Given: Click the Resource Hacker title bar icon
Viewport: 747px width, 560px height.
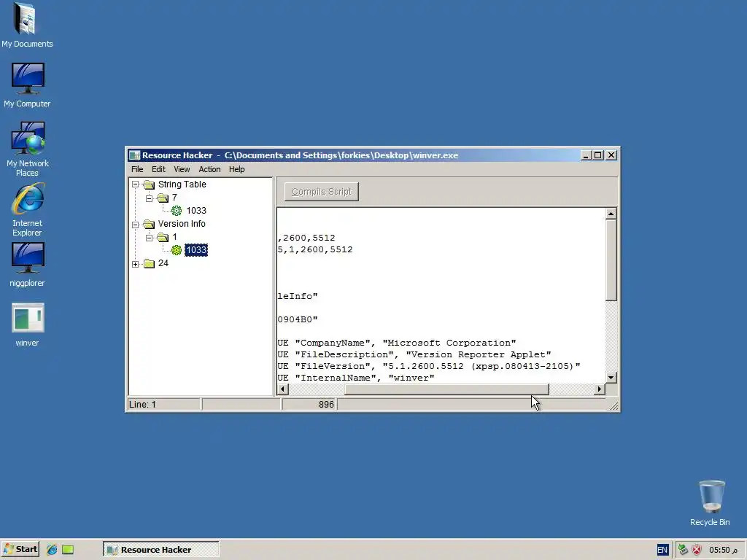Looking at the screenshot, I should (135, 155).
